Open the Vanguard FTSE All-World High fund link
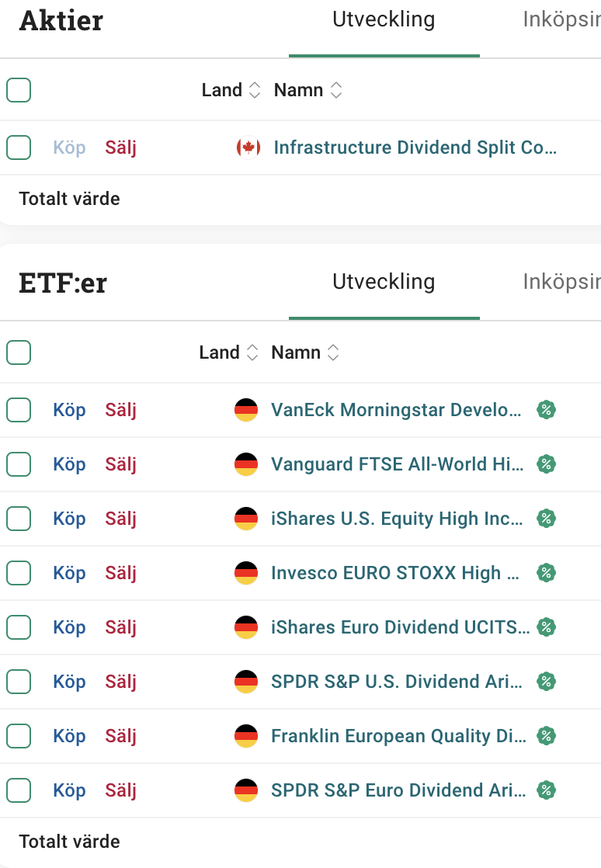 397,464
